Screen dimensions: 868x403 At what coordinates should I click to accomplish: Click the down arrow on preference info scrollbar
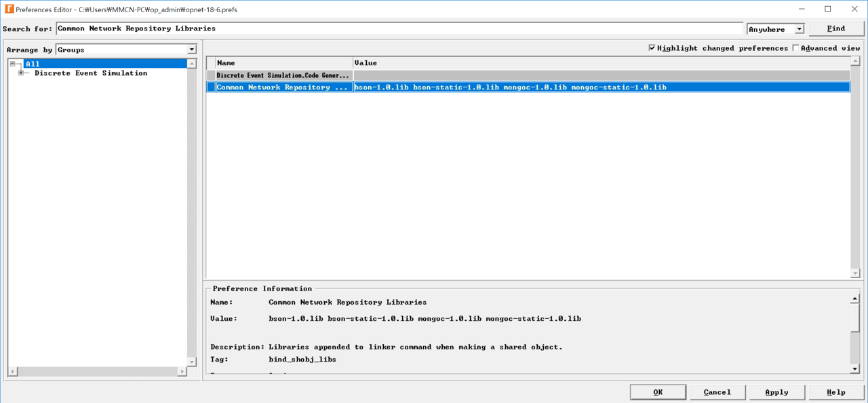pyautogui.click(x=855, y=368)
